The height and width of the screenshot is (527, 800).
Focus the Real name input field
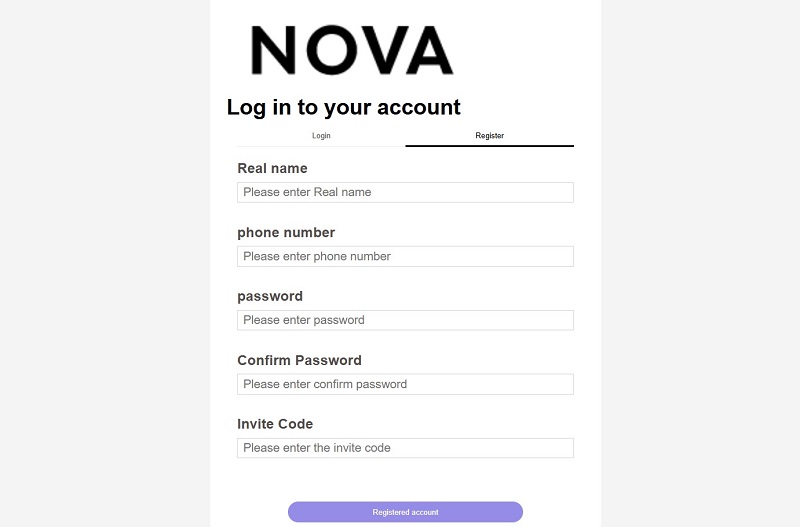405,192
